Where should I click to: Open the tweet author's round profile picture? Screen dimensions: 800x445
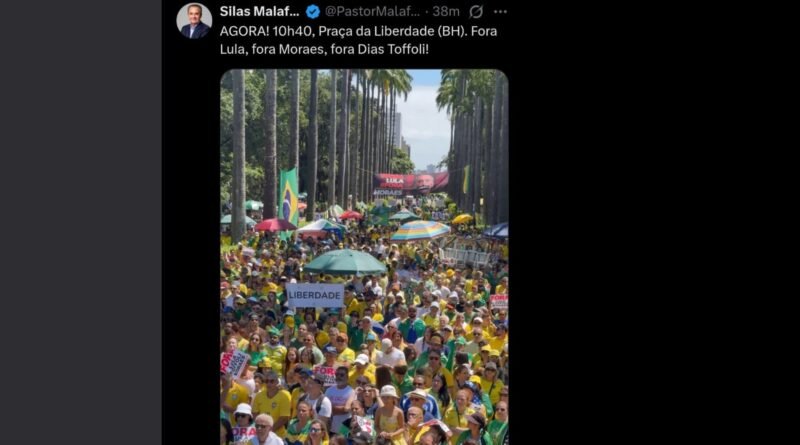tap(194, 21)
